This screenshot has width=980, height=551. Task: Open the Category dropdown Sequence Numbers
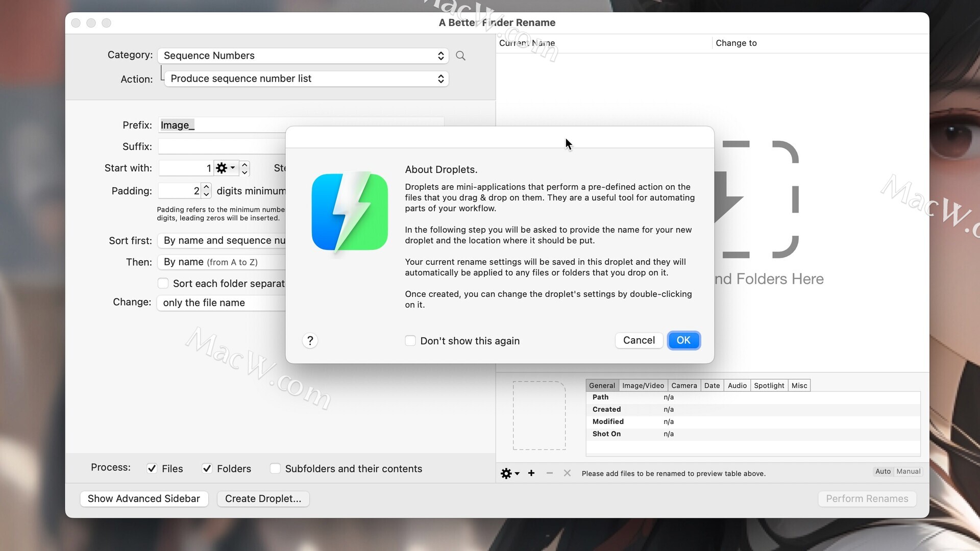pos(303,56)
